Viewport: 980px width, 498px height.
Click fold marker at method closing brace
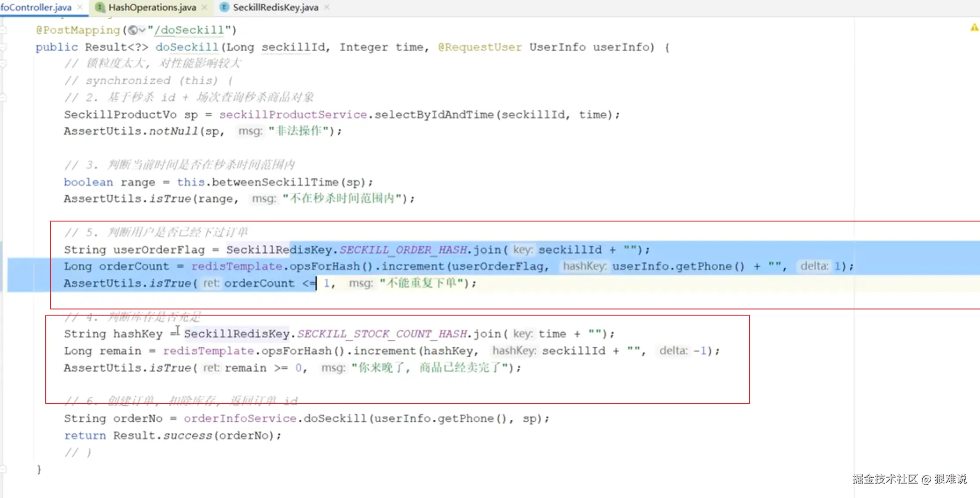4,469
